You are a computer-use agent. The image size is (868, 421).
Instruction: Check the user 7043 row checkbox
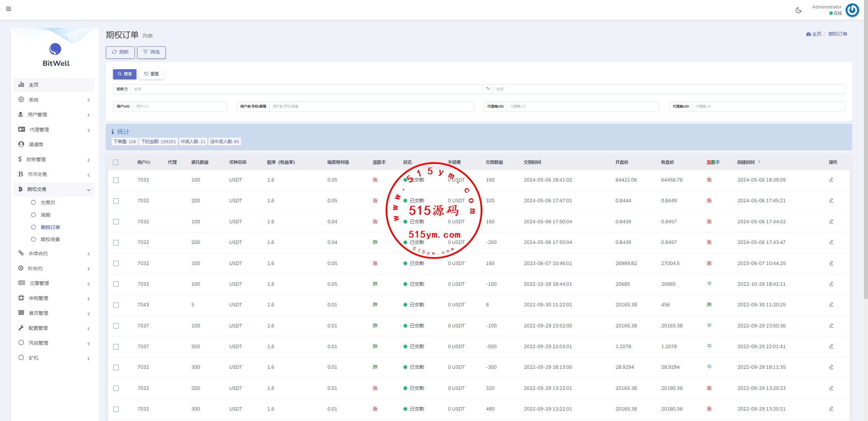[x=116, y=305]
